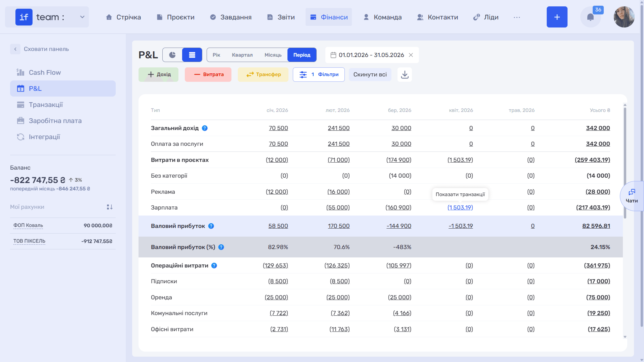Go to Стрічка in top navigation
The image size is (644, 362).
click(123, 17)
